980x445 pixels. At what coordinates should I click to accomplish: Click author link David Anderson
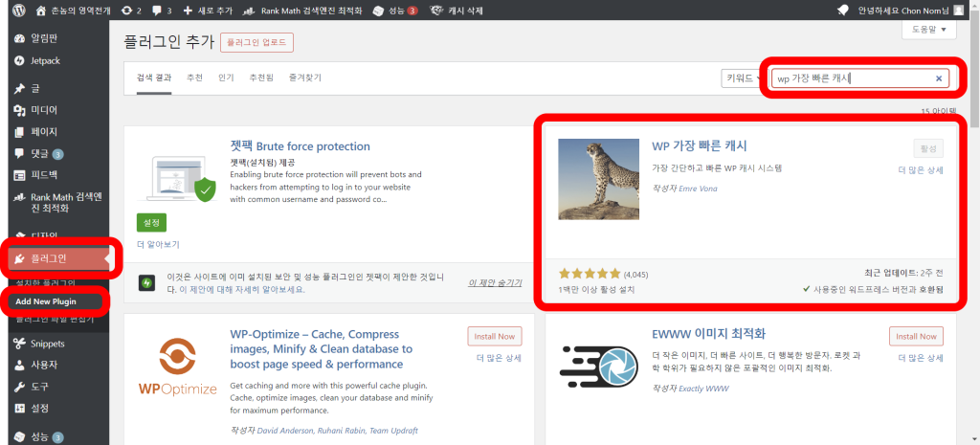(x=283, y=431)
